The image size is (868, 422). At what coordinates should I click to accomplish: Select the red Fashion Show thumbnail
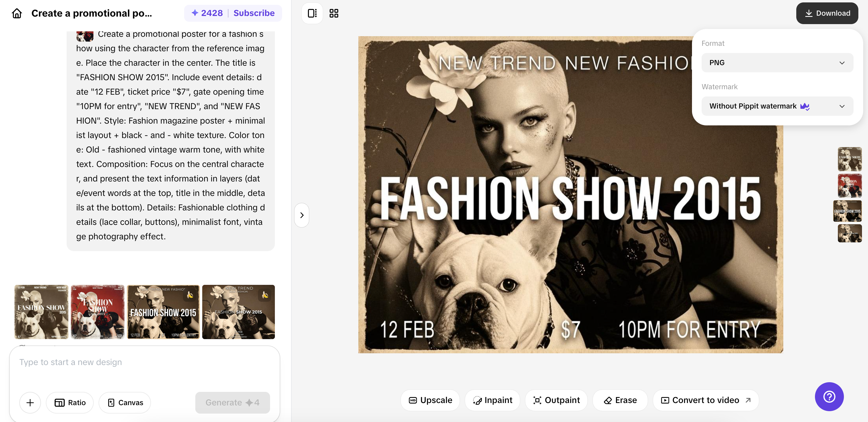tap(97, 312)
